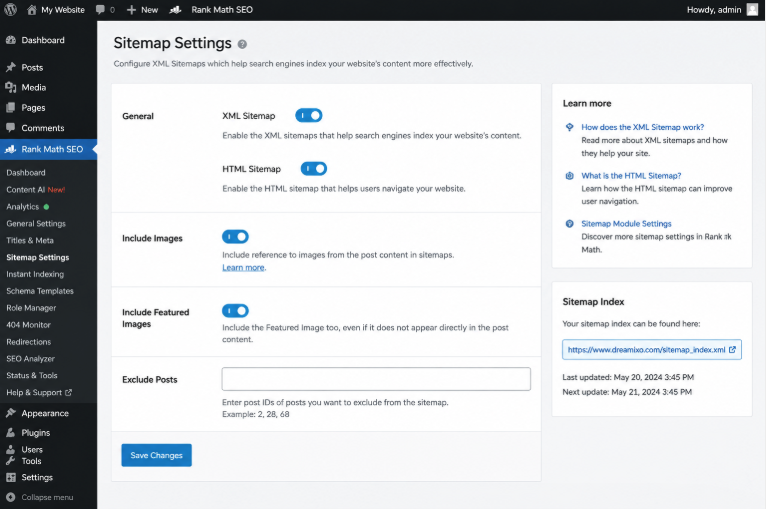The image size is (766, 509).
Task: Open Content AI submenu item
Action: coord(36,190)
